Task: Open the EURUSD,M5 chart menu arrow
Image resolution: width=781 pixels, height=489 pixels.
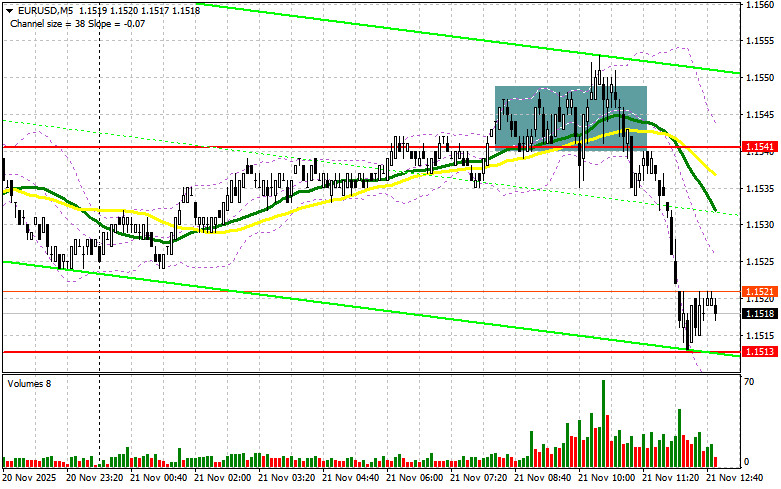Action: [x=9, y=10]
